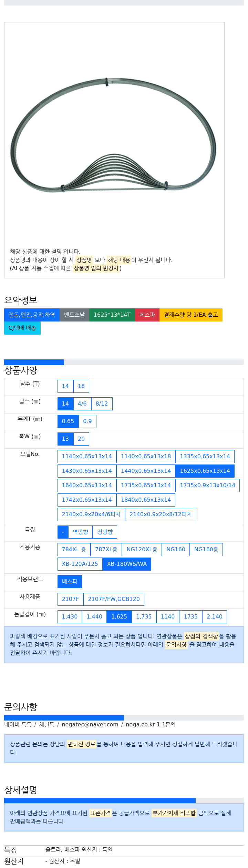
Task: Select model 1140x0.65x13x14
Action: [87, 456]
